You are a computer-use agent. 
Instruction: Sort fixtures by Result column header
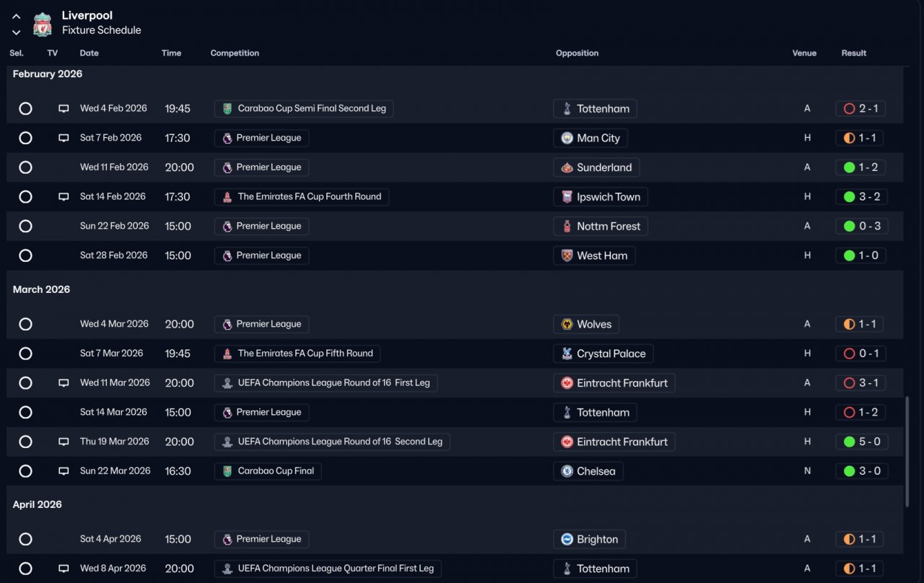pyautogui.click(x=854, y=53)
